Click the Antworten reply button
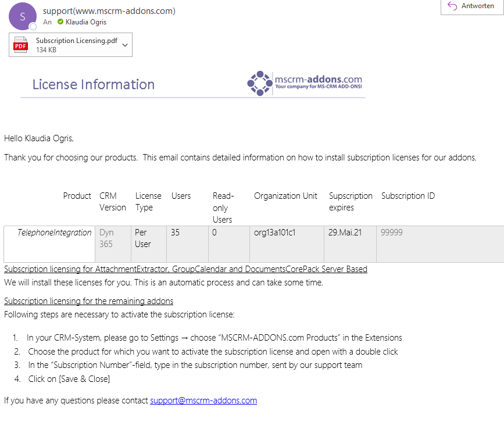The image size is (504, 429). click(472, 6)
